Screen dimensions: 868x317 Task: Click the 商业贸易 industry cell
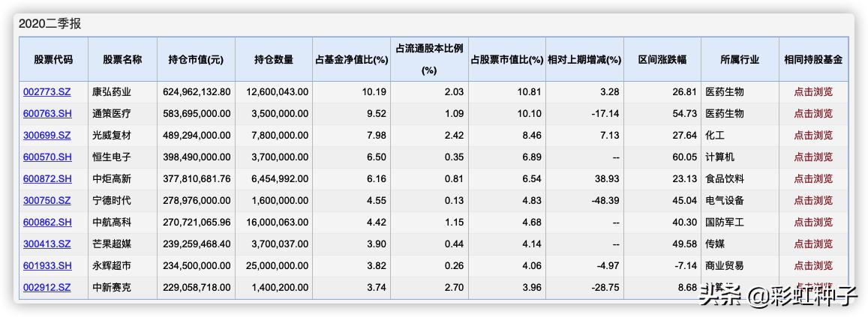(725, 265)
